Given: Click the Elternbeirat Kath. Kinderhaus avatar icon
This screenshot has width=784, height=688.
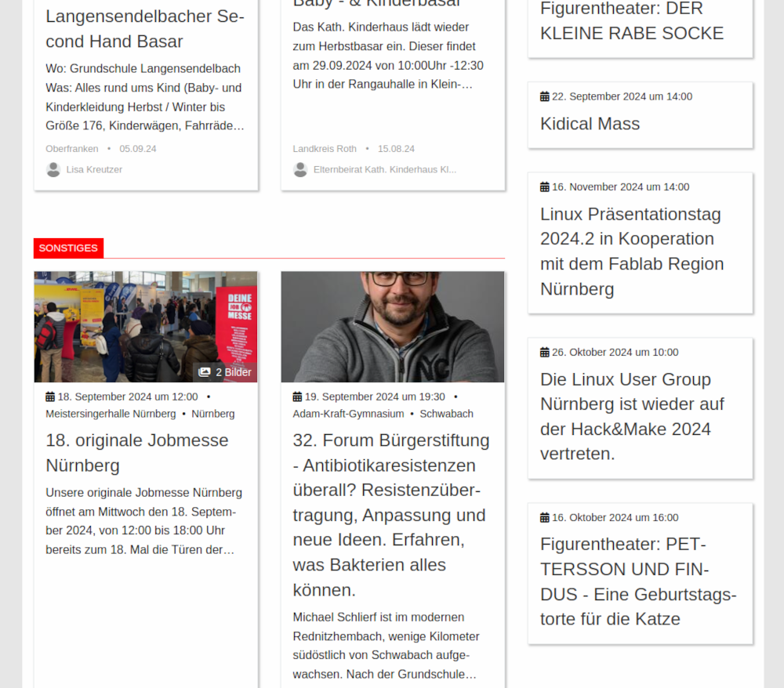Looking at the screenshot, I should tap(300, 170).
